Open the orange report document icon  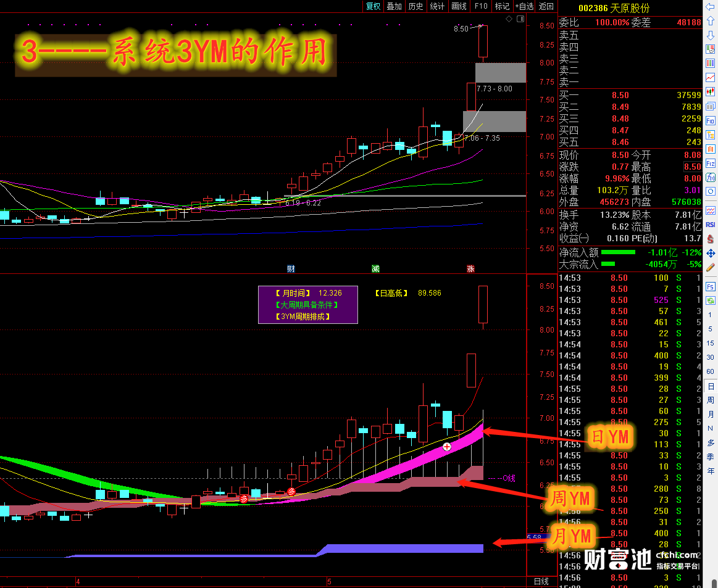point(710,149)
